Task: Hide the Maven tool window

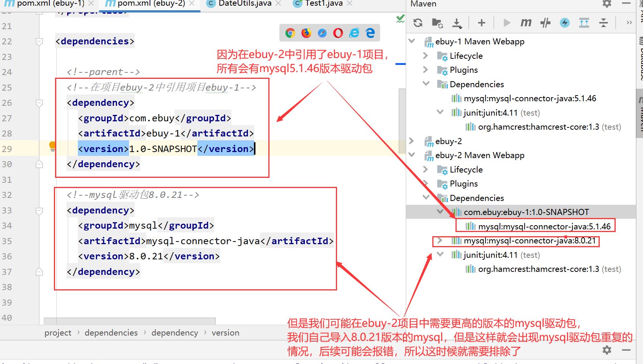Action: [626, 3]
